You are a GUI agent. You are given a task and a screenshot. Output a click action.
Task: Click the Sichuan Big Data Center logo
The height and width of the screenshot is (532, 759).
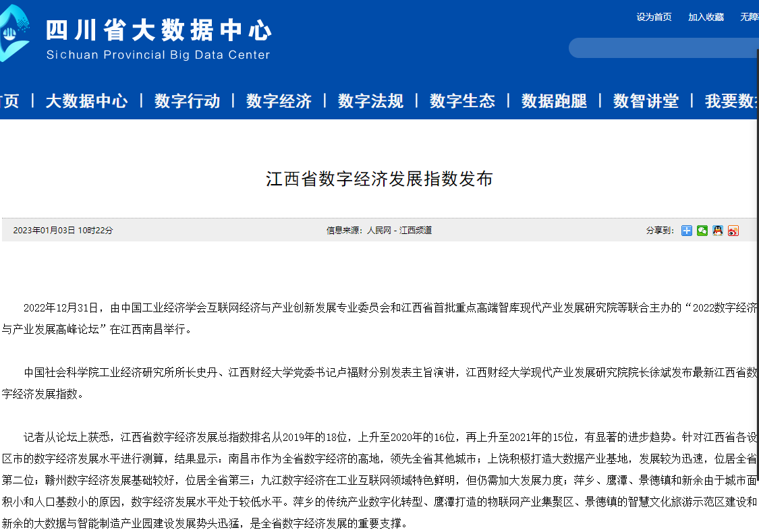point(13,34)
